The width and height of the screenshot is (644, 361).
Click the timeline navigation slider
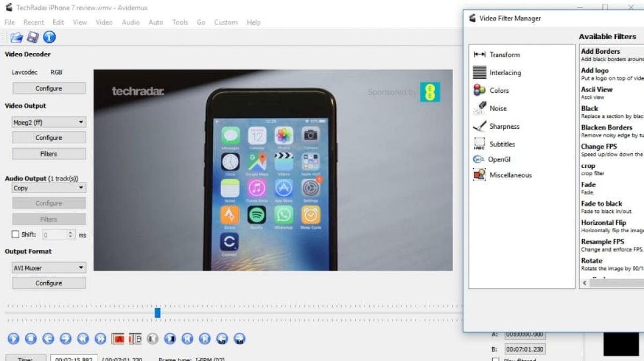click(x=157, y=312)
